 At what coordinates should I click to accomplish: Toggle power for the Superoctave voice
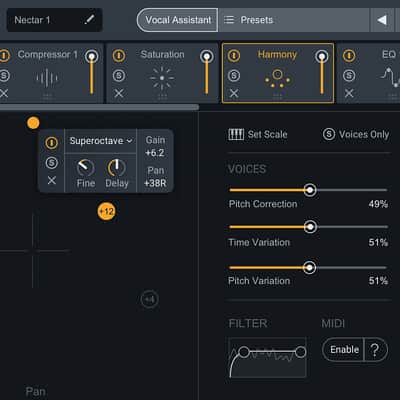coord(51,143)
